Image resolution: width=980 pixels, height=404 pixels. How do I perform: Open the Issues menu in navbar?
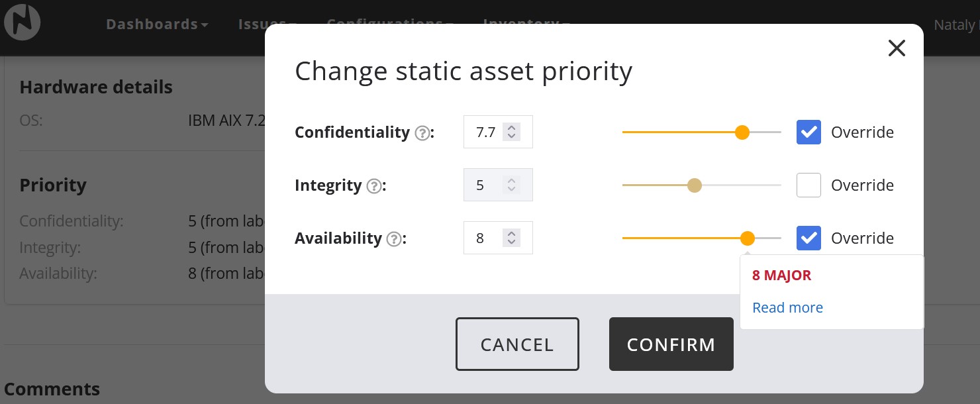point(265,25)
